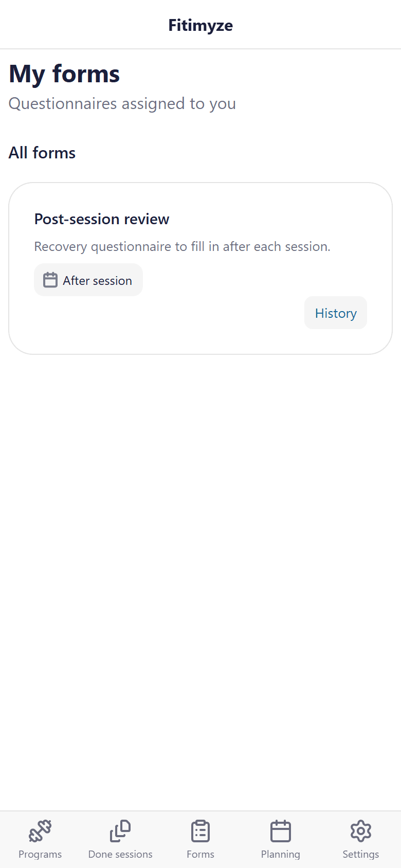Tap the Questionnaires assigned to you subtitle

pos(122,103)
